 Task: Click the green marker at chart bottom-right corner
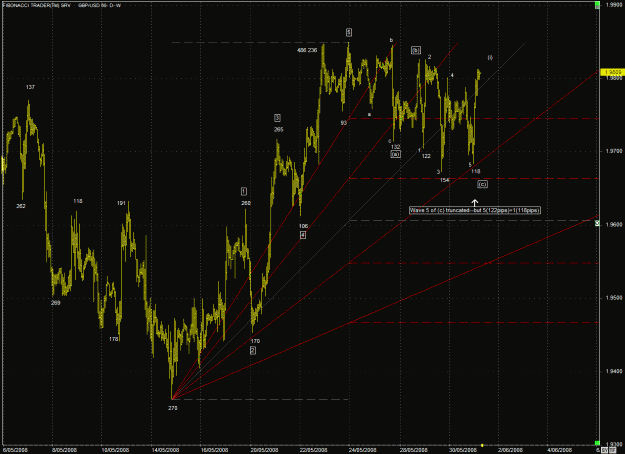pyautogui.click(x=597, y=443)
